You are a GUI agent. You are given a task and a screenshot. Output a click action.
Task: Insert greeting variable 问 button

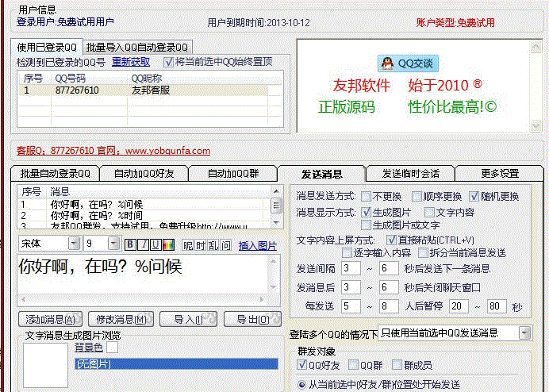pos(226,245)
